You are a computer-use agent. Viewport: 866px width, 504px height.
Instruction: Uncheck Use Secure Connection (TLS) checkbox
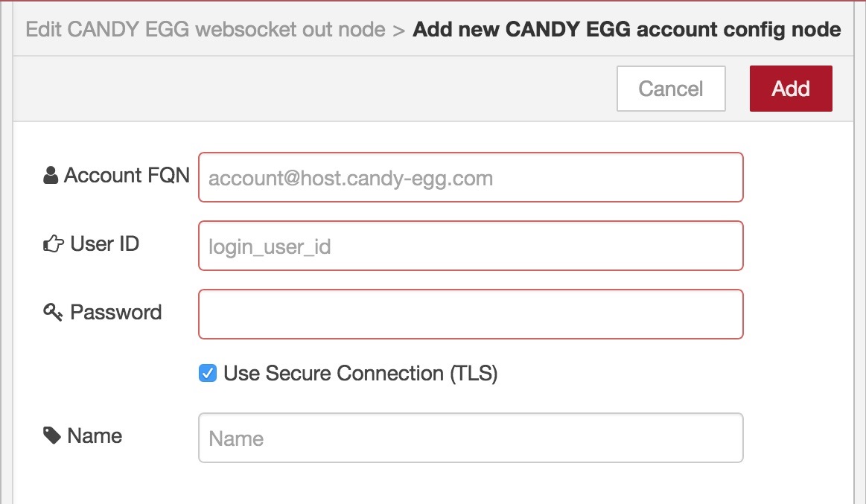pos(208,373)
